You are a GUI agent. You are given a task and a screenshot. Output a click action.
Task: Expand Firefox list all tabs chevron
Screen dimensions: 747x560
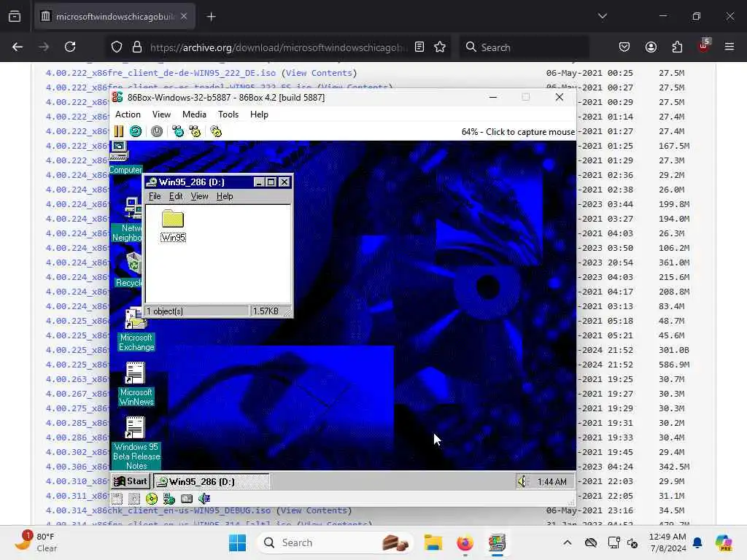[602, 16]
